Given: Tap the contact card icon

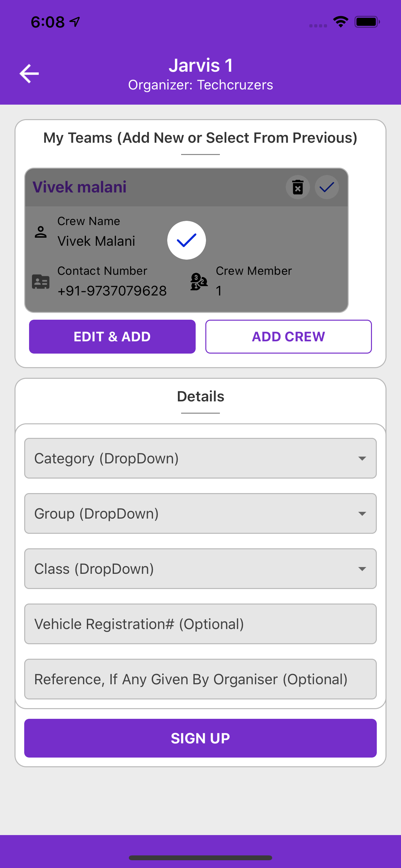Looking at the screenshot, I should tap(41, 282).
